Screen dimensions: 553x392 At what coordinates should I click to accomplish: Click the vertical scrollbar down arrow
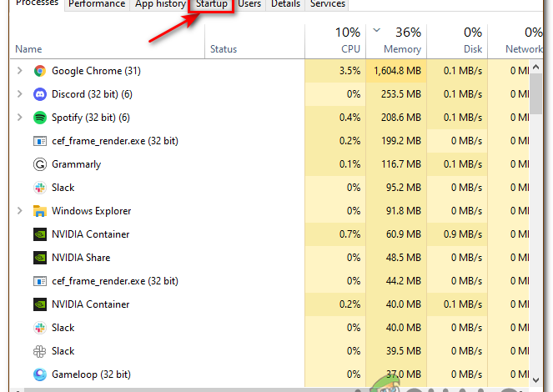click(536, 380)
